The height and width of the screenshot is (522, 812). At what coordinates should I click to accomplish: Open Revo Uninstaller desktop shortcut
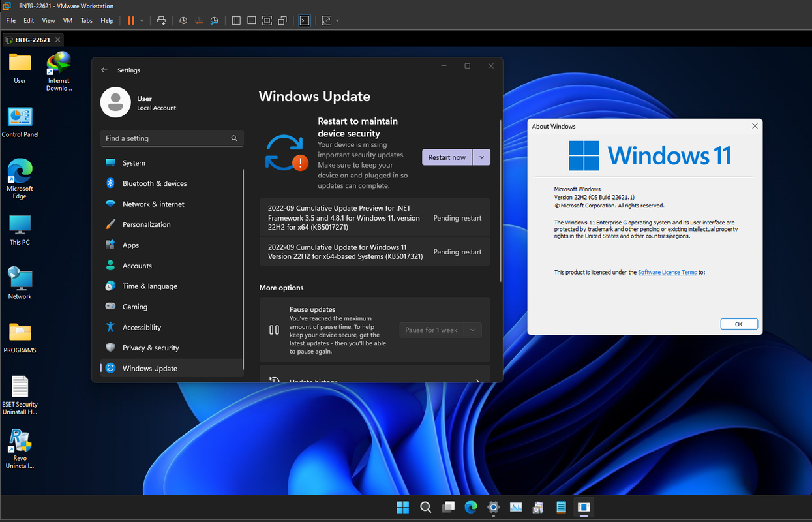[x=20, y=449]
